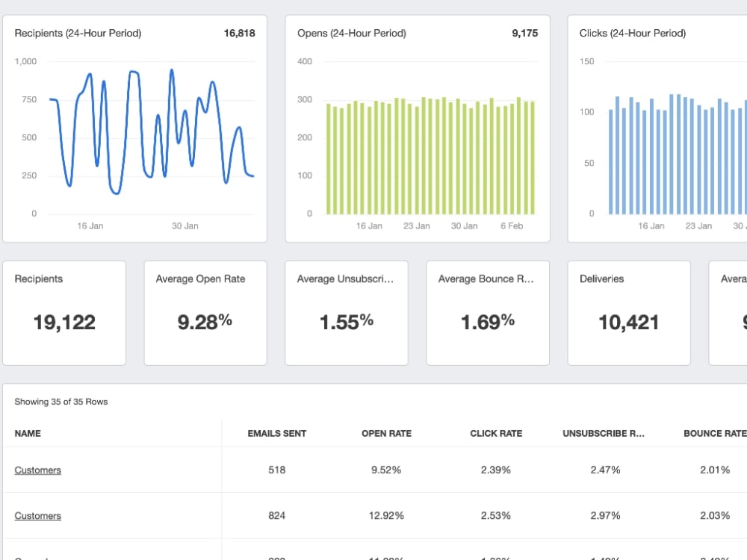Select the Average Open Rate 9.28% card
Viewport: 747px width, 560px height.
tap(205, 313)
